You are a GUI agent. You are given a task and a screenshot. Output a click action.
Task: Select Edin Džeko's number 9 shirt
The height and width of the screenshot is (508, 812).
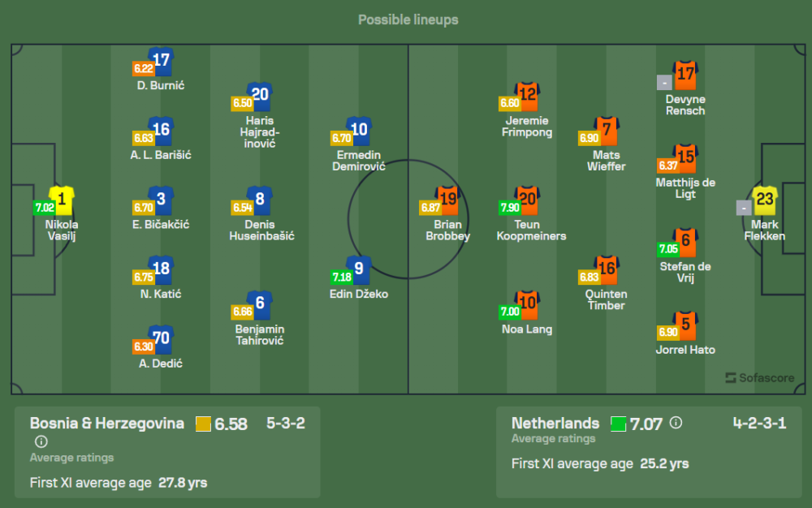(359, 270)
